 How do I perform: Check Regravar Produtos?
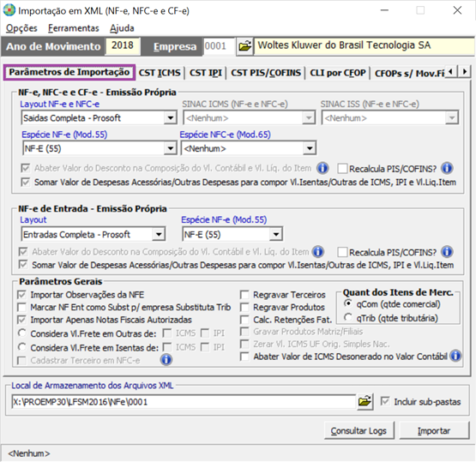(244, 307)
